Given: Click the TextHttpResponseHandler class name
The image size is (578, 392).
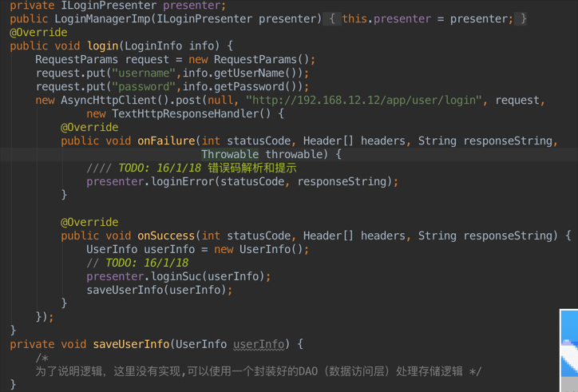Looking at the screenshot, I should click(x=185, y=113).
